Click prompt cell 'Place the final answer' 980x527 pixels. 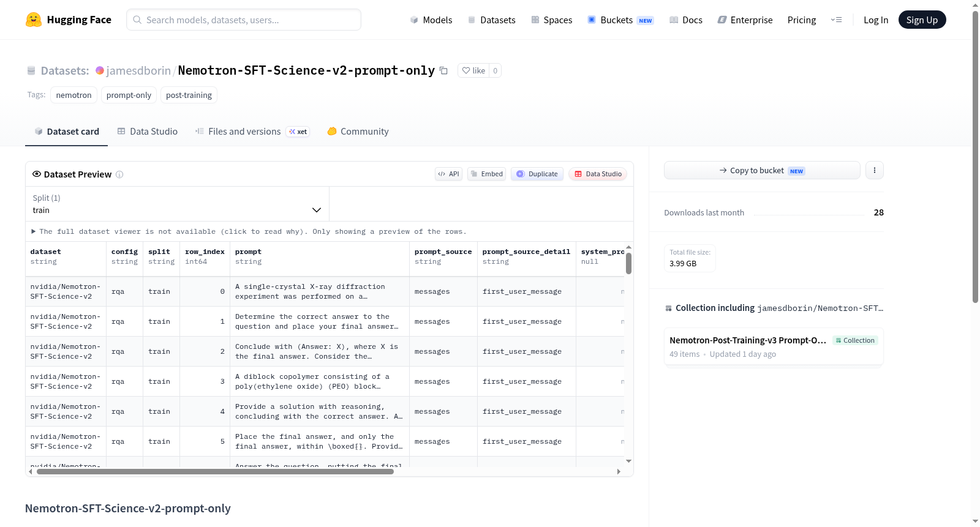pos(319,441)
